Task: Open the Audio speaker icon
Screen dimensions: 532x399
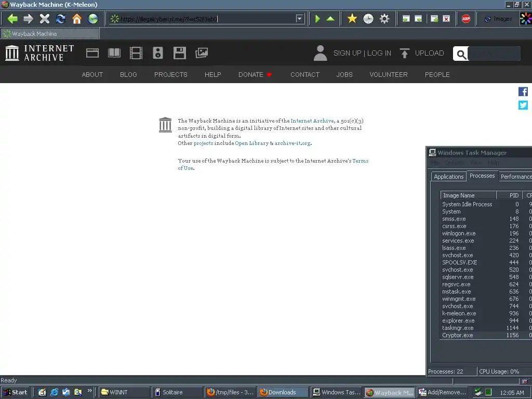Action: pos(158,53)
